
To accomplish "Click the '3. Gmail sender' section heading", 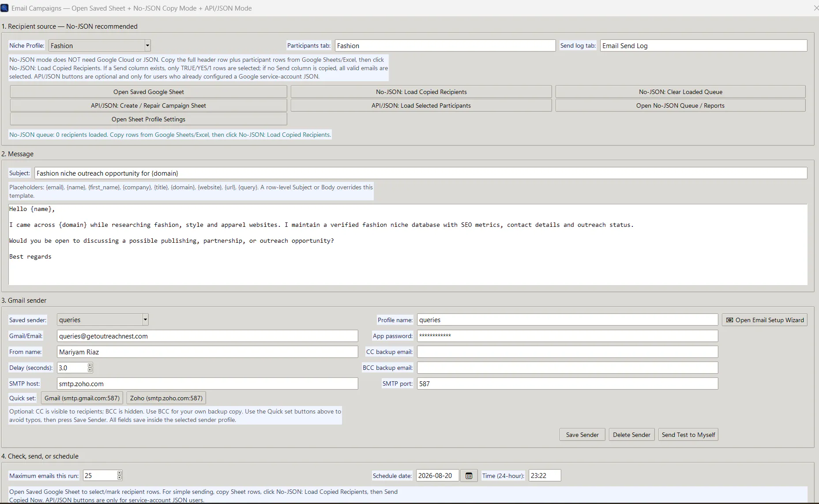I will coord(24,300).
